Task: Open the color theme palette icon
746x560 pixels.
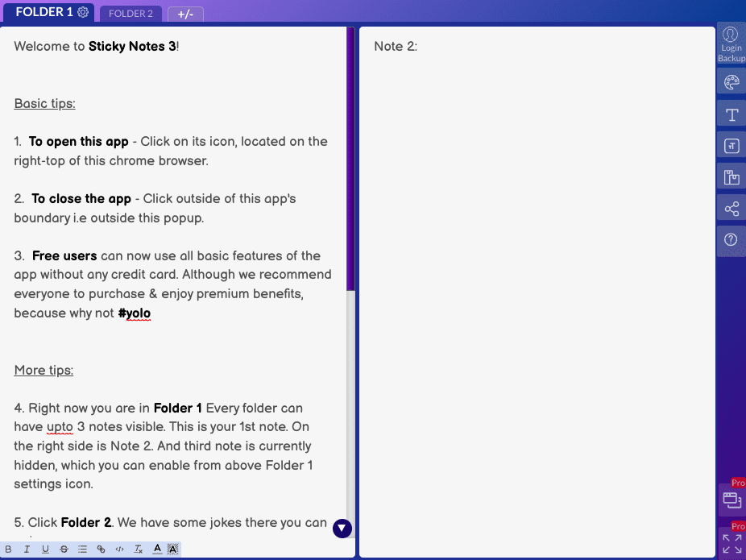Action: (x=731, y=82)
